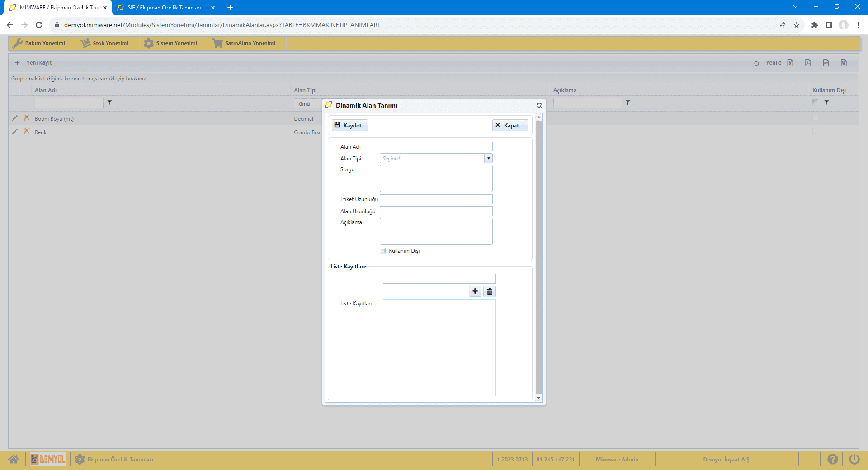The height and width of the screenshot is (470, 868).
Task: Open the Alan Tipi dropdown in dialog
Action: click(488, 158)
